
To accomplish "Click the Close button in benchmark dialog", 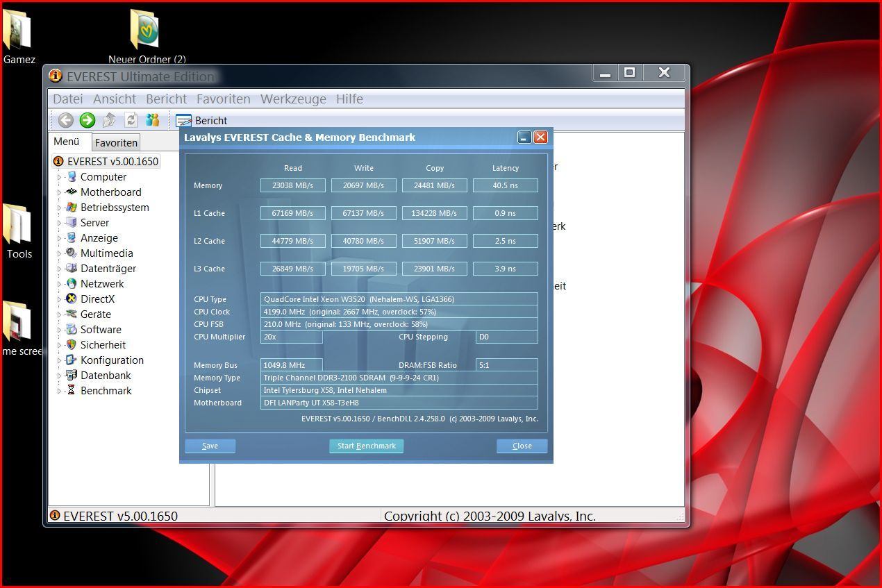I will [x=522, y=446].
